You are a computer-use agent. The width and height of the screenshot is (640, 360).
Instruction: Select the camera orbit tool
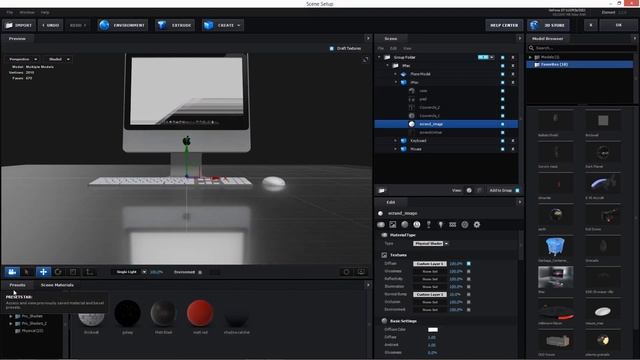pos(12,272)
